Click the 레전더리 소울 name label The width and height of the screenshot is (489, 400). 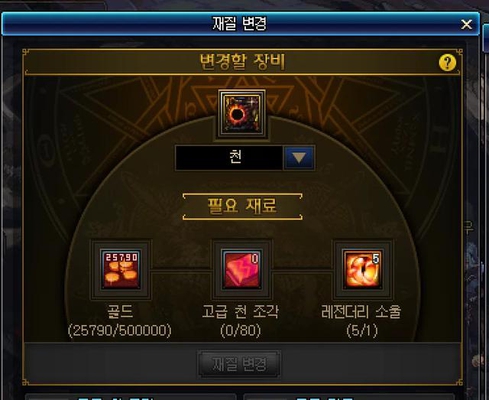(x=361, y=312)
